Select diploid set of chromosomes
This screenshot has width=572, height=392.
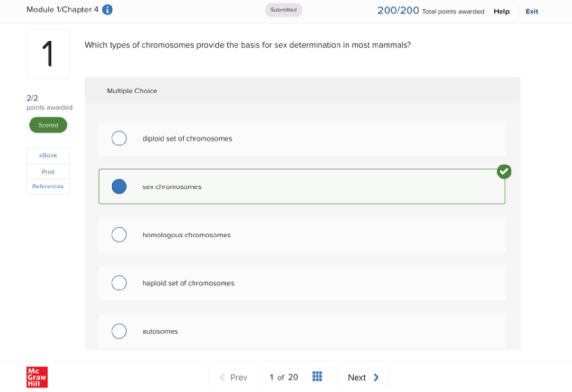[119, 138]
